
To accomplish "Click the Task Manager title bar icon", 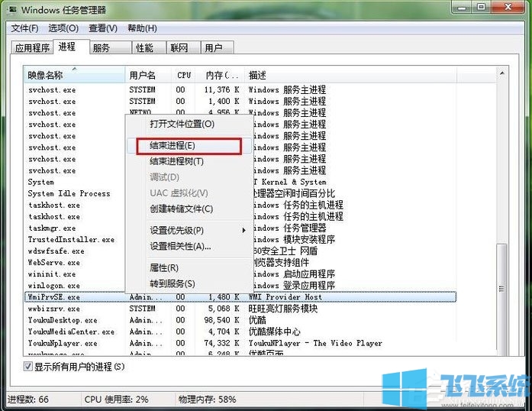I will coord(12,10).
